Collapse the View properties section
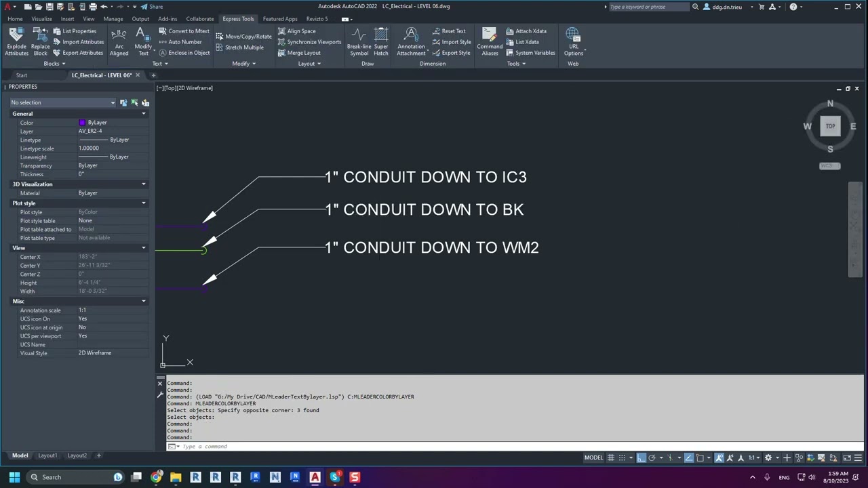 [144, 248]
